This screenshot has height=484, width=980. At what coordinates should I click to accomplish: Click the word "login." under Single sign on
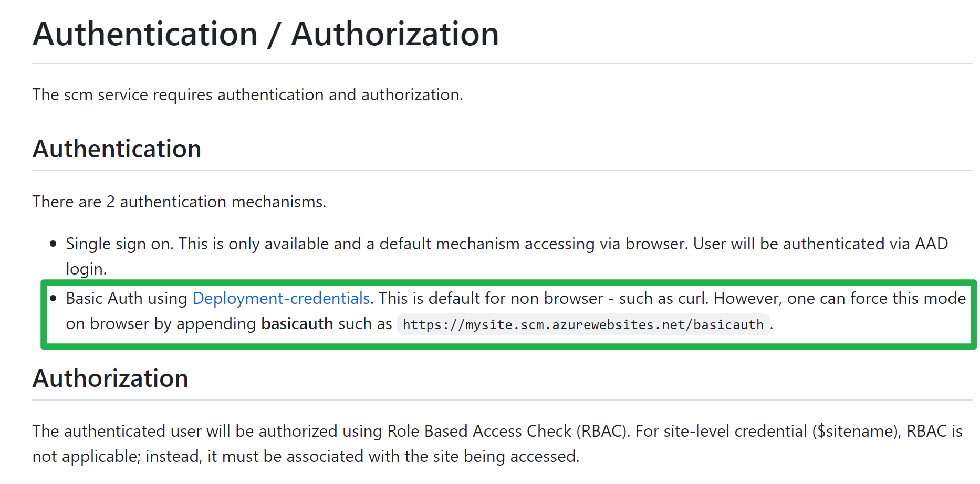tap(86, 269)
